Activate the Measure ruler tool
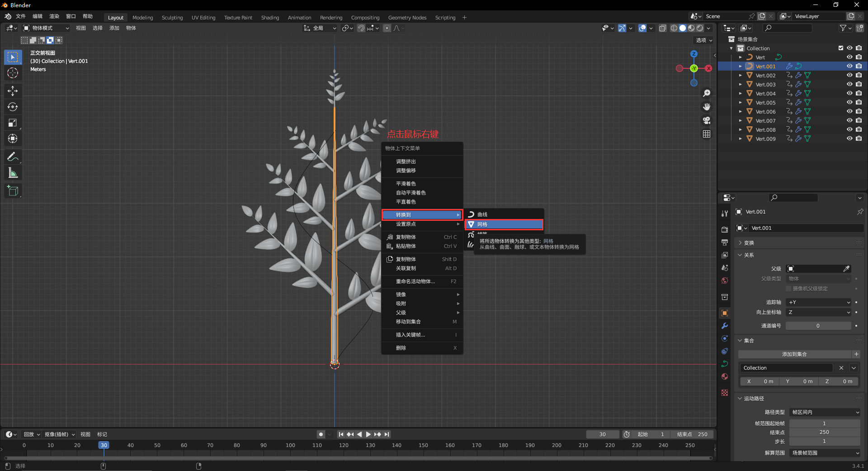Screen dimensions: 868x471 click(x=13, y=173)
